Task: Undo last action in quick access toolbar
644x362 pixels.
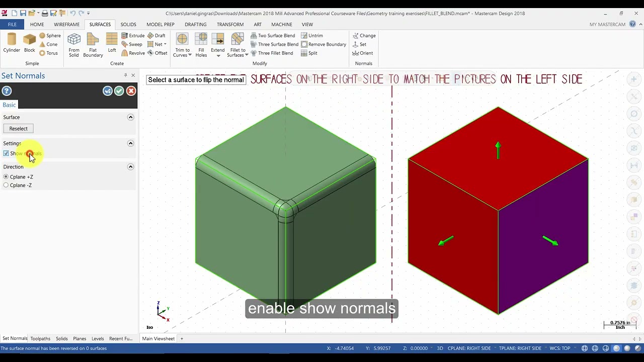Action: [72, 13]
